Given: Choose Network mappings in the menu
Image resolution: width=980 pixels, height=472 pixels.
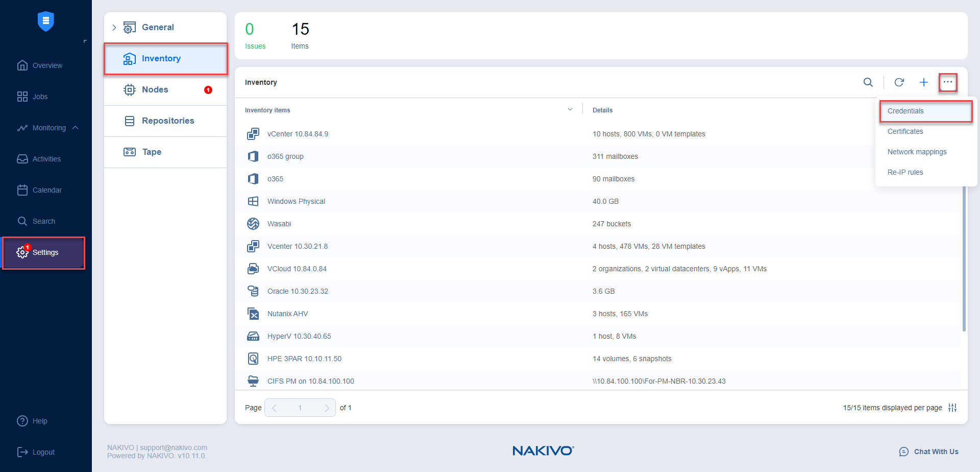Looking at the screenshot, I should (x=917, y=152).
